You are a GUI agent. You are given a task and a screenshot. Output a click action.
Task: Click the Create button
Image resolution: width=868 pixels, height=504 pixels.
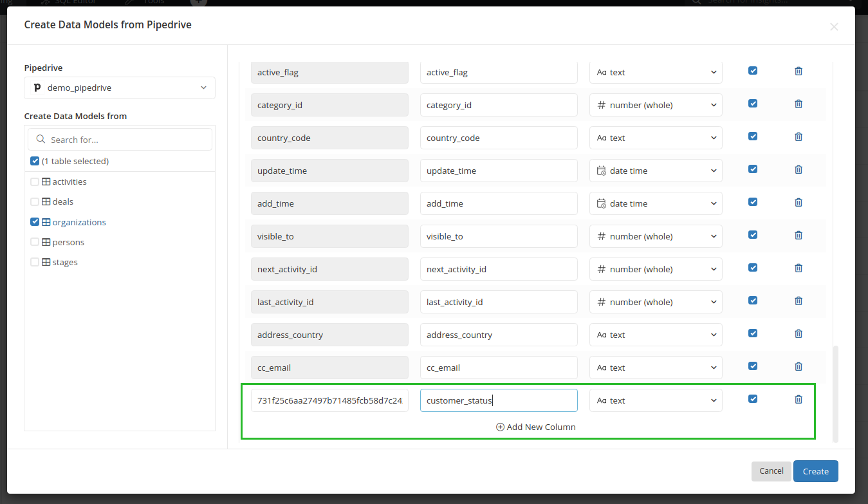(x=815, y=471)
